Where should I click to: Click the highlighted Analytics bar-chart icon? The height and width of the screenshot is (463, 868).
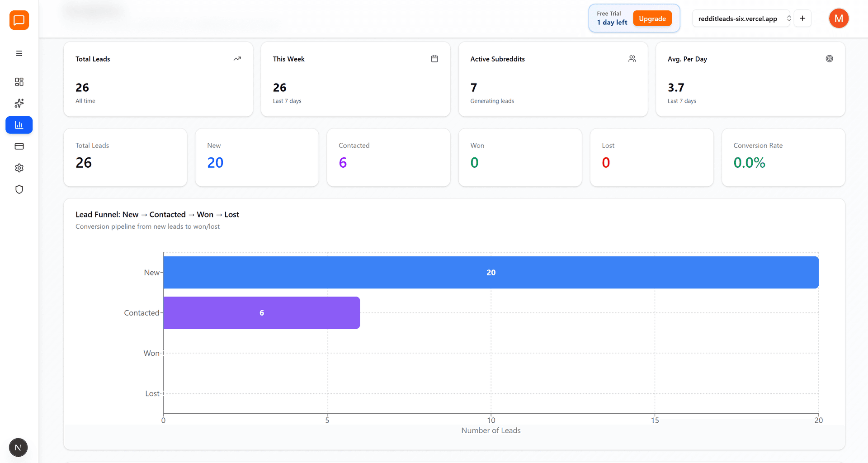[x=19, y=125]
